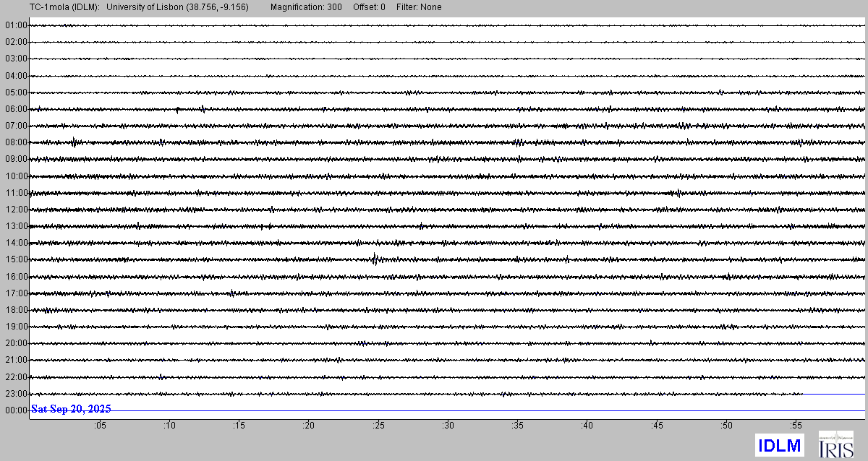Click the blue IDLM station badge
Viewport: 868px width, 461px height.
click(x=779, y=446)
